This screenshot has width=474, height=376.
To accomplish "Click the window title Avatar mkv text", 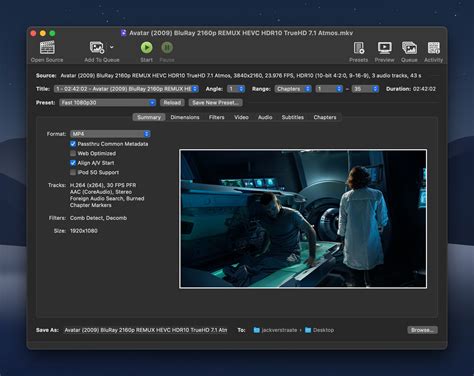I will click(x=241, y=33).
